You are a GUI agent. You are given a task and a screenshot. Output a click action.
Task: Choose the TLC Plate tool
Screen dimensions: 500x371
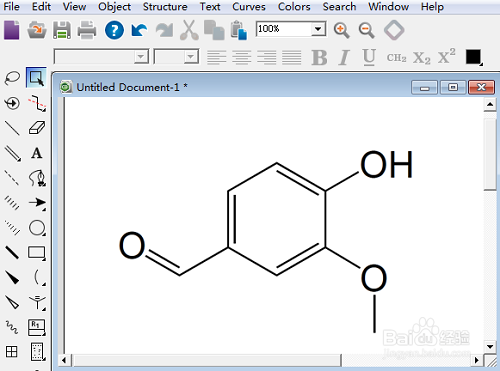pos(38,352)
